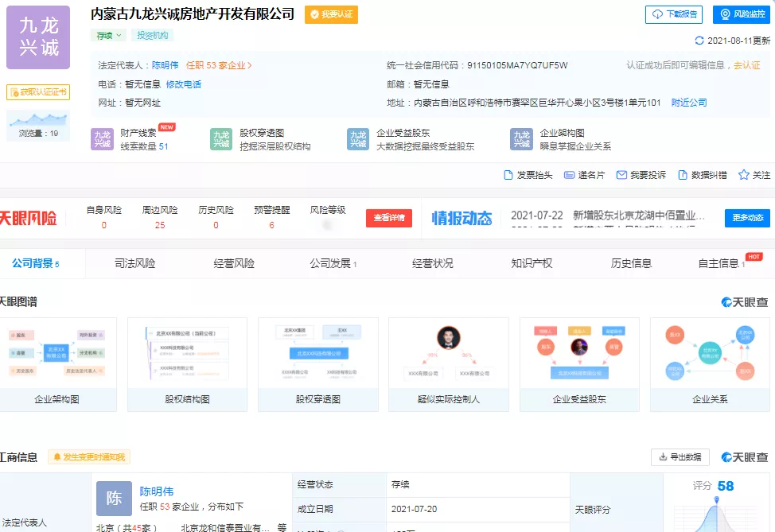Switch to the 司法风险 tab
The height and width of the screenshot is (532, 775).
(x=135, y=263)
